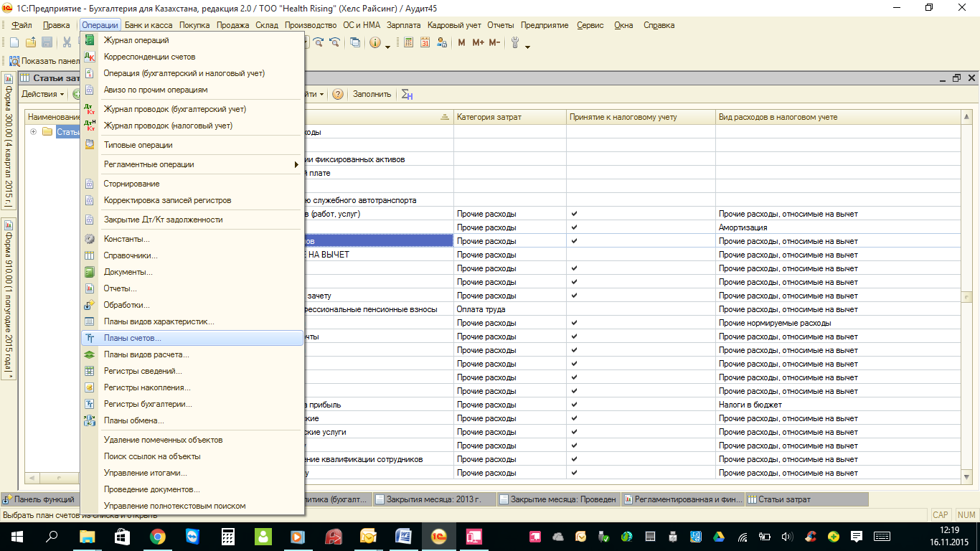
Task: Click Принятие к налоговому учету column header
Action: tap(641, 117)
